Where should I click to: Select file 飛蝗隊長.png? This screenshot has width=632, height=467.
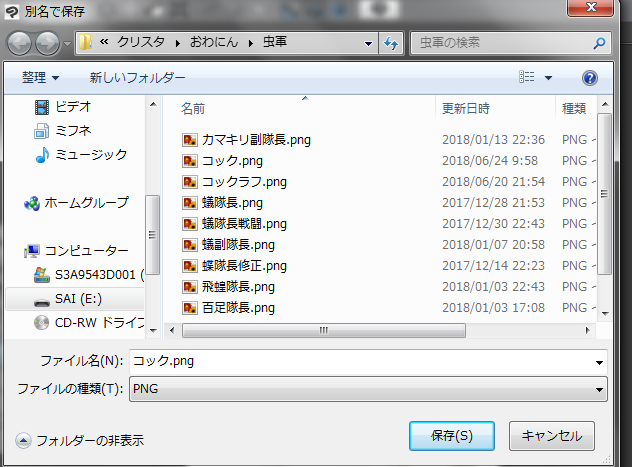pyautogui.click(x=238, y=287)
